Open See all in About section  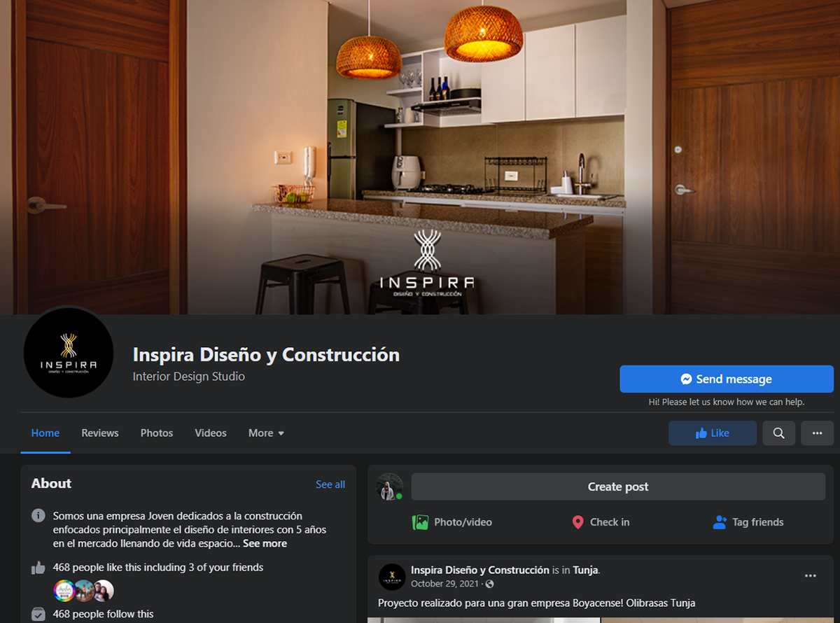(330, 484)
